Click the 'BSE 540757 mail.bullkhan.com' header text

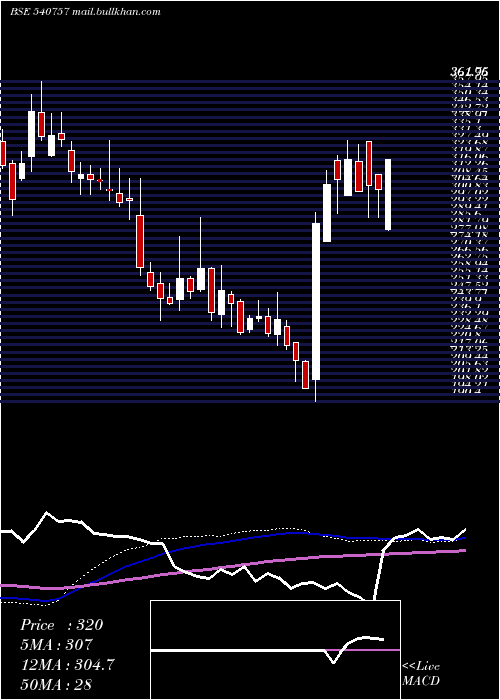[x=85, y=12]
